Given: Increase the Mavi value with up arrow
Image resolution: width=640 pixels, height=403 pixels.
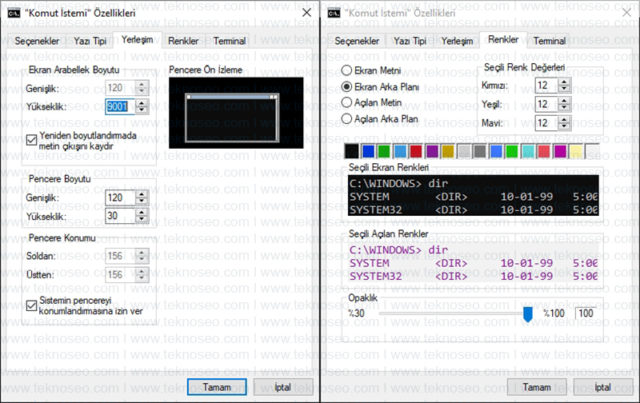Looking at the screenshot, I should click(564, 119).
